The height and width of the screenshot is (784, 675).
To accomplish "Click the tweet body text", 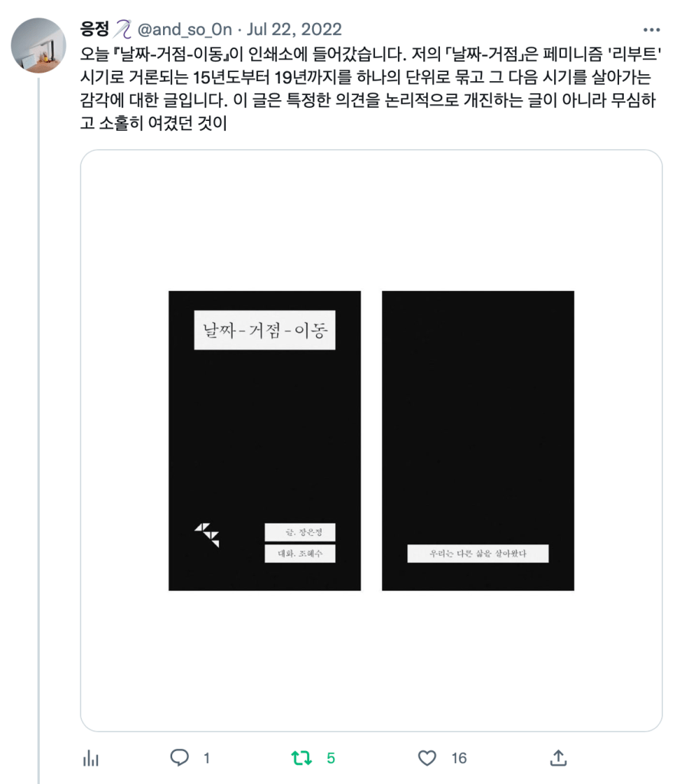I will click(370, 88).
